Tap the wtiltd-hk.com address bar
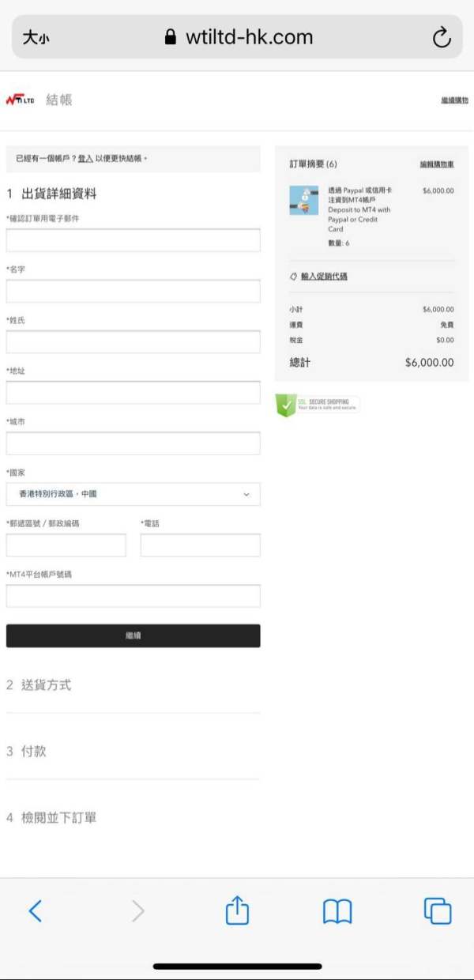 click(237, 37)
